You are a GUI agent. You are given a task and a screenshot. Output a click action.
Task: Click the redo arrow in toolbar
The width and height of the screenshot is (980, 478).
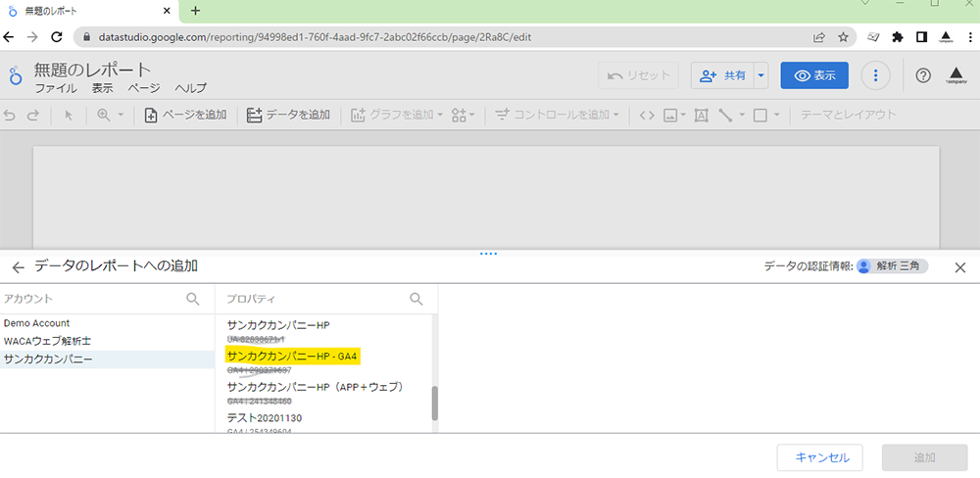[x=32, y=115]
